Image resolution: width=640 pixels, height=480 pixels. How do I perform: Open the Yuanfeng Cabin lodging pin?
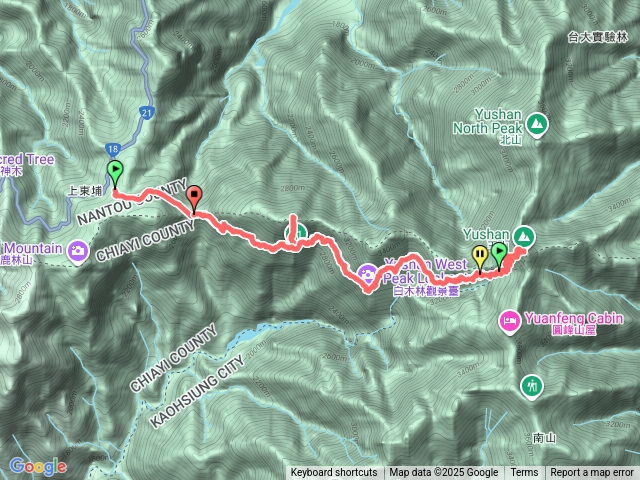[510, 322]
